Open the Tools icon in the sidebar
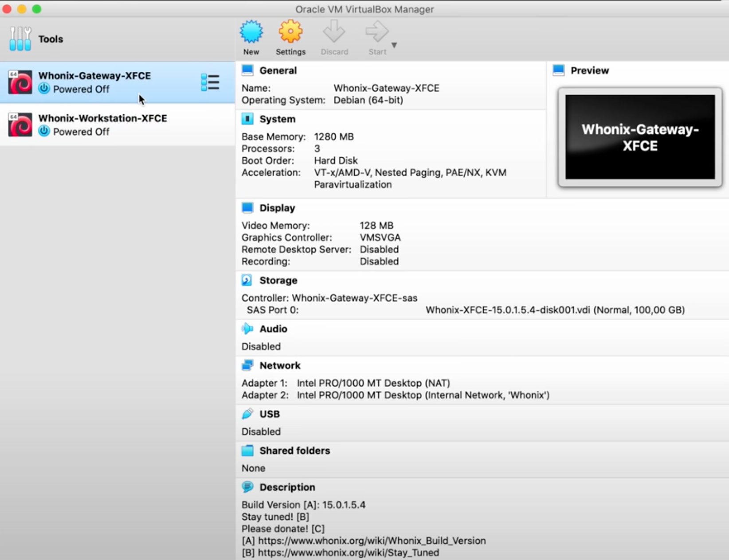The image size is (729, 560). (x=20, y=39)
